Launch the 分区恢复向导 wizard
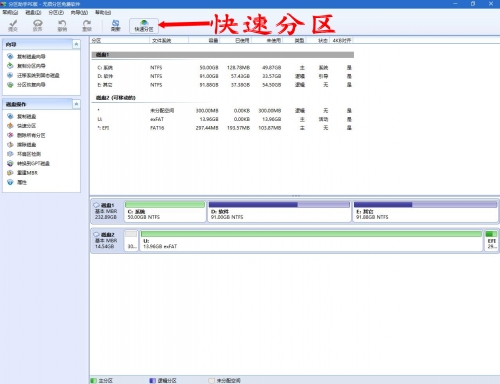This screenshot has height=384, width=500. coord(26,85)
